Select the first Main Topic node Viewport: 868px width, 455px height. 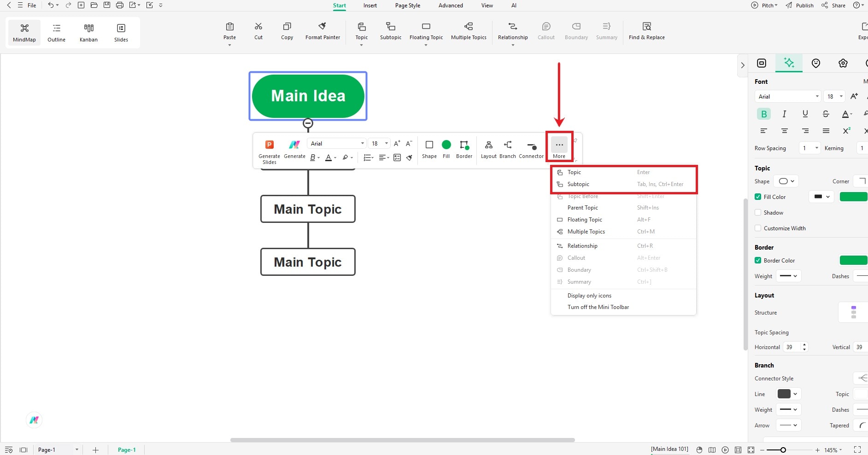coord(308,209)
